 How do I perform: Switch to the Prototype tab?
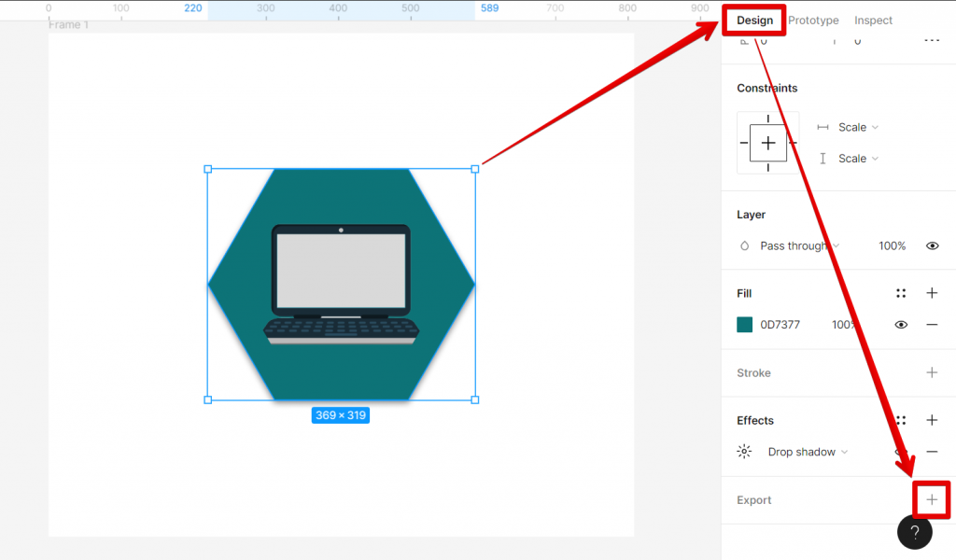click(x=813, y=21)
